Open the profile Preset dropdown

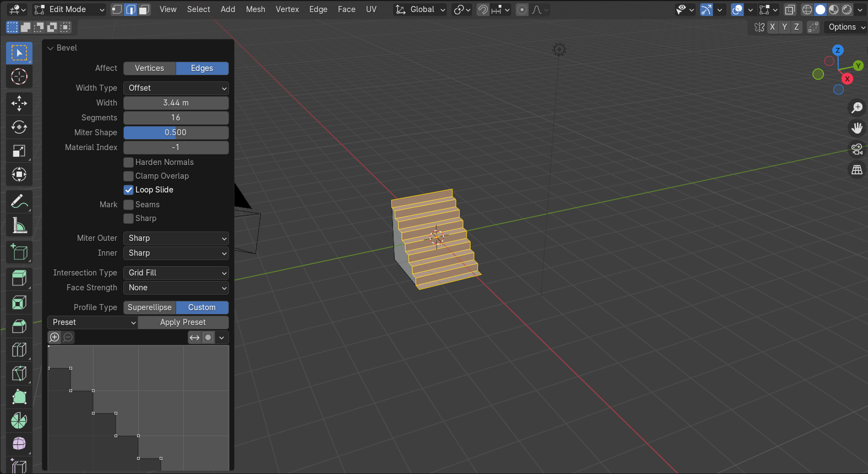pos(92,322)
